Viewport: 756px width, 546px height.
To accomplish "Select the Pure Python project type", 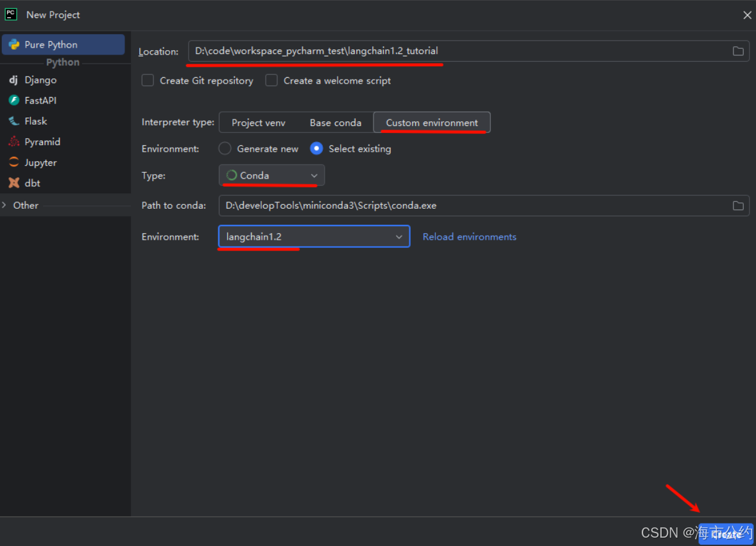I will [x=63, y=44].
